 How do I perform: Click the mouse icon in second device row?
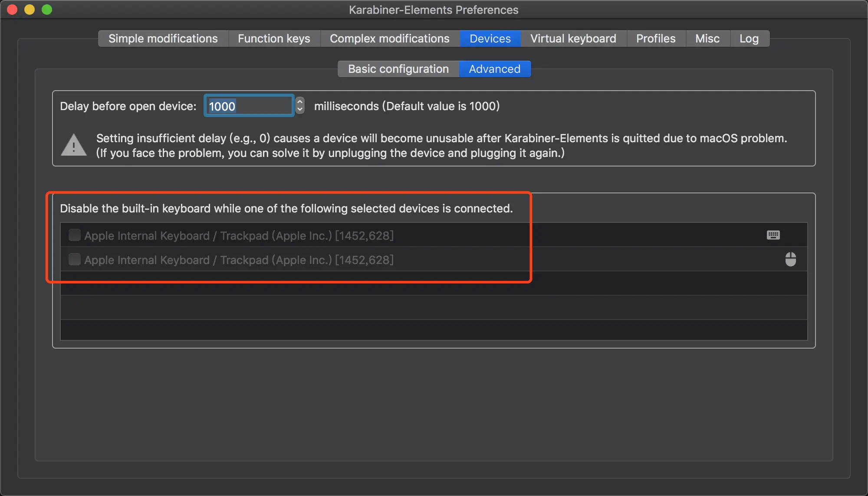[x=790, y=259]
